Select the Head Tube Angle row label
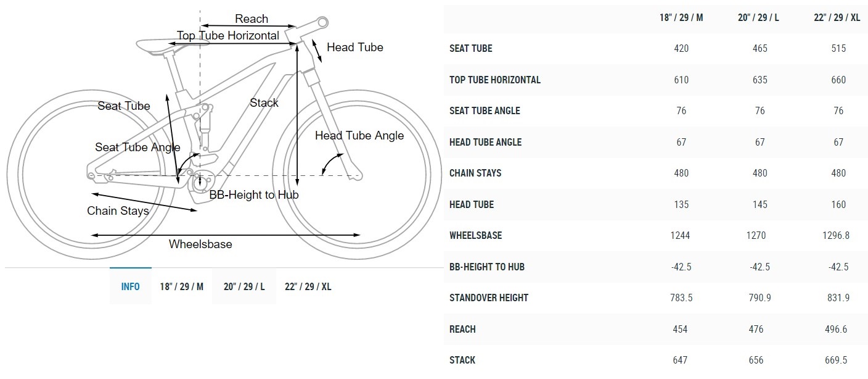The height and width of the screenshot is (379, 868). click(486, 142)
